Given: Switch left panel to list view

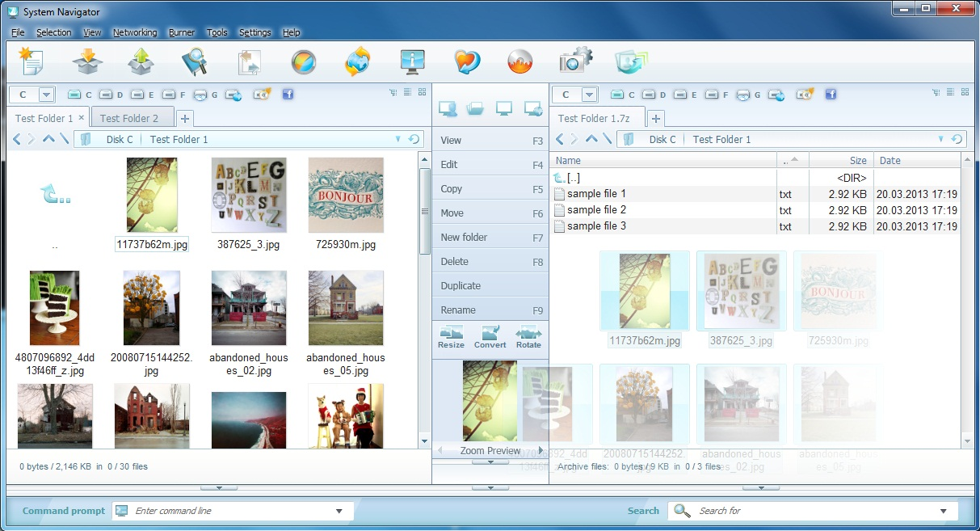Looking at the screenshot, I should pyautogui.click(x=408, y=93).
